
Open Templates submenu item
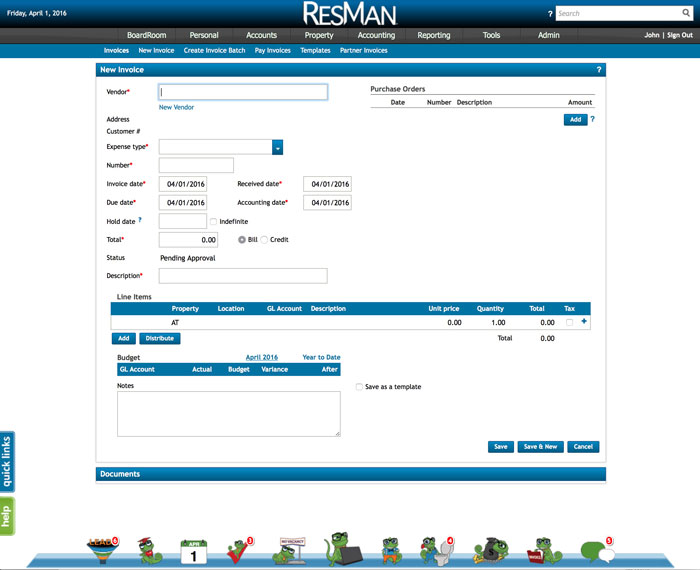315,50
